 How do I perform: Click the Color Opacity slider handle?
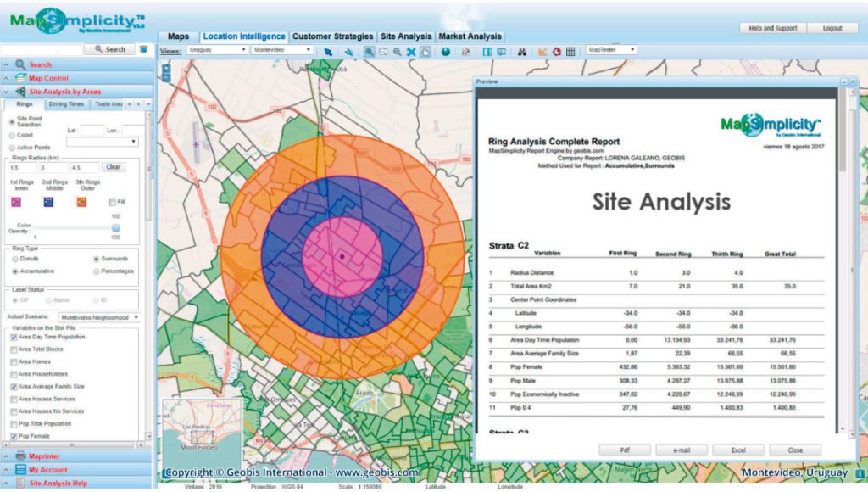point(115,227)
